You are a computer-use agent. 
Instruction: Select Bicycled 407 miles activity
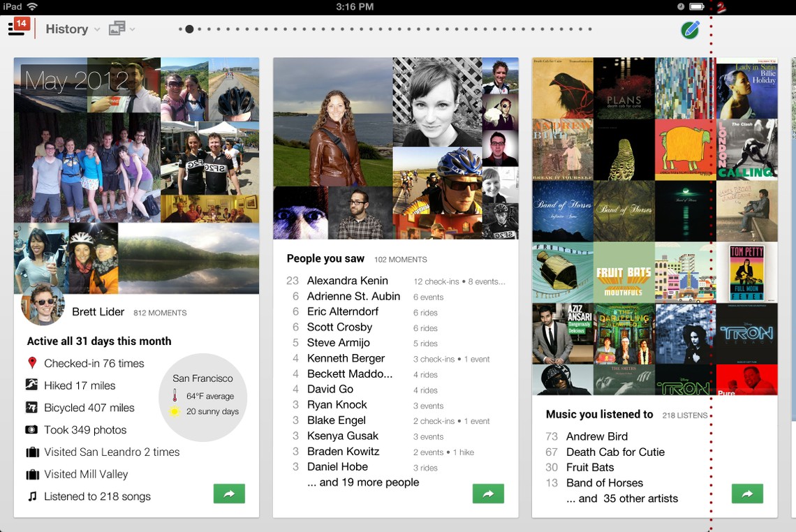coord(89,408)
